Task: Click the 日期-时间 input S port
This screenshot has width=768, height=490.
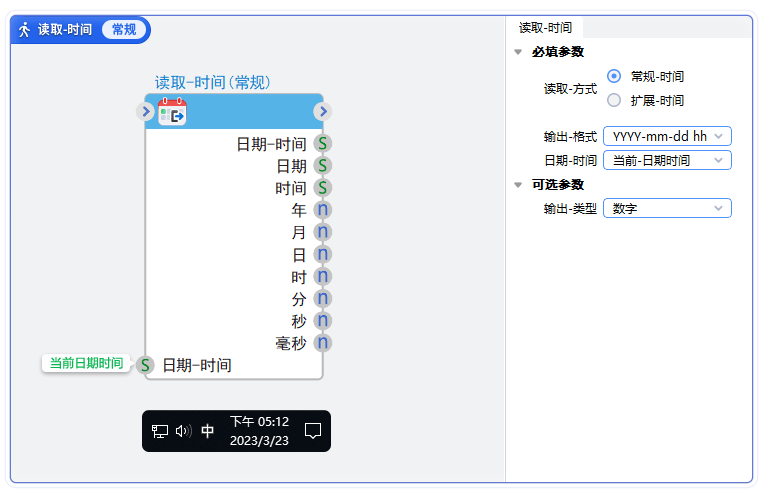Action: [x=145, y=365]
